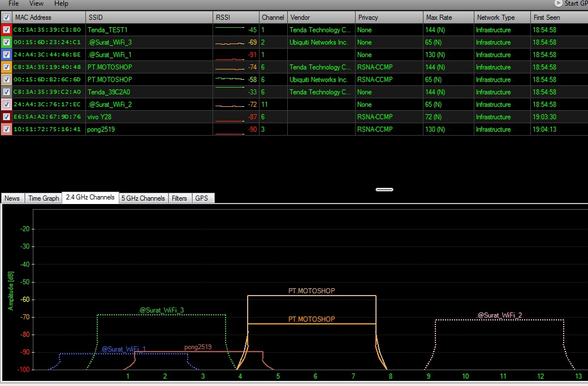
Task: Click the pane splitter grip handle
Action: [x=384, y=190]
